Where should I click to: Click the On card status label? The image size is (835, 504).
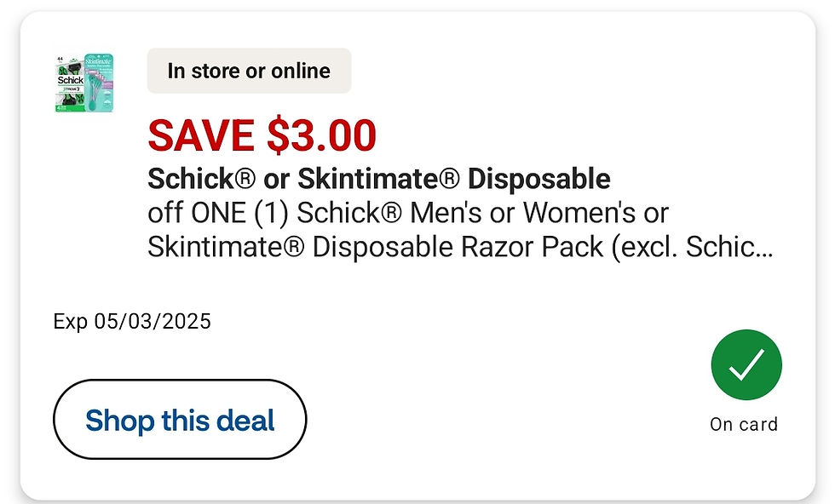[743, 424]
